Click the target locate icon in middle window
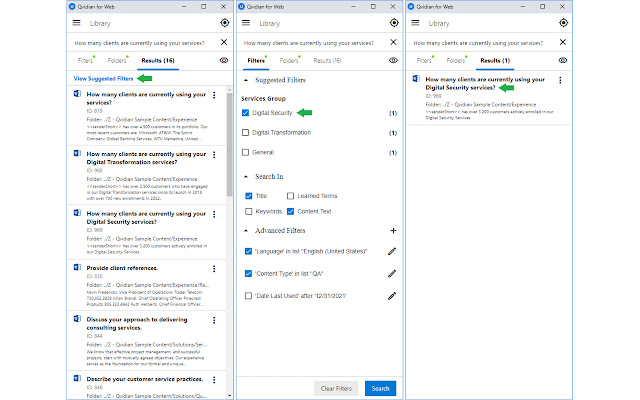640x400 pixels. (x=394, y=23)
